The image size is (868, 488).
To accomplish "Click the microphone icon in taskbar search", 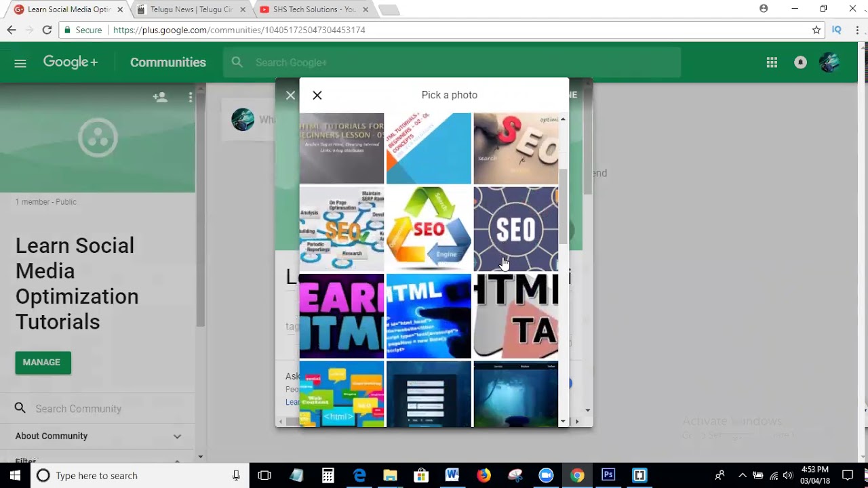I will pos(236,475).
